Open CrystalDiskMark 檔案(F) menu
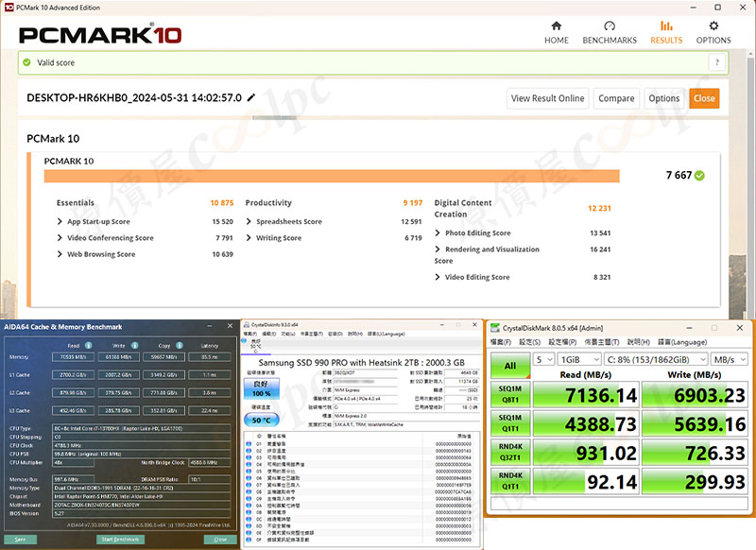The image size is (756, 550). coord(501,342)
